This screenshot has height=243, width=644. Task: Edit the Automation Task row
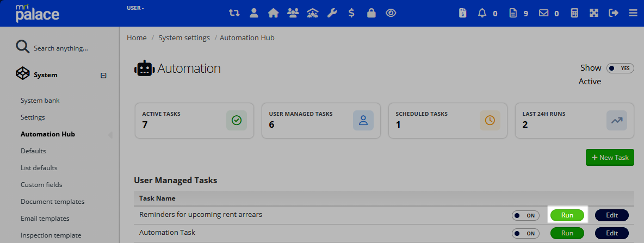(x=612, y=233)
